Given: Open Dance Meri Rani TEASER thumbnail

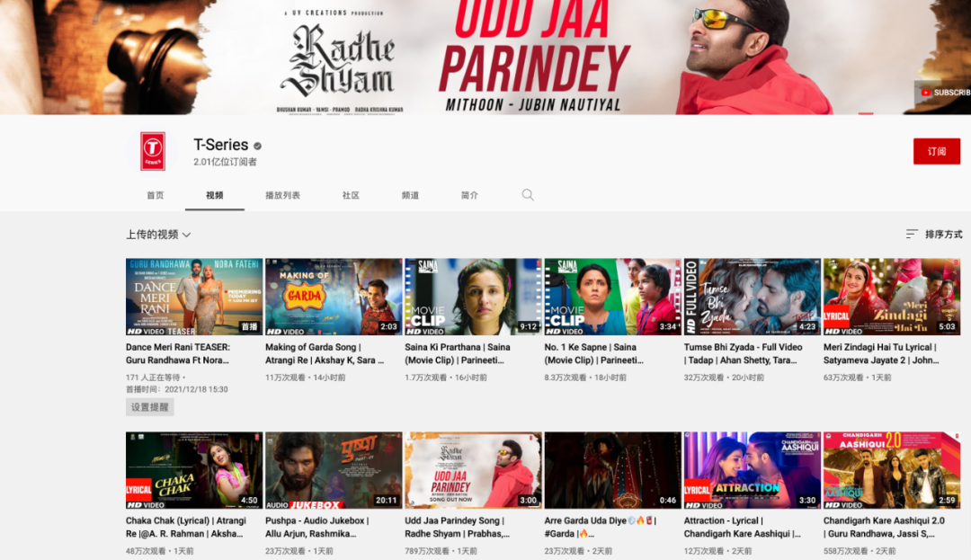Looking at the screenshot, I should point(194,297).
